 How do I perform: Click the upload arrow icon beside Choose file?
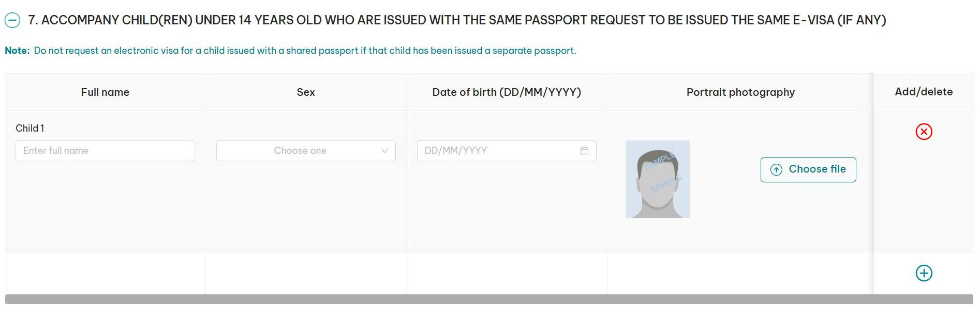776,169
